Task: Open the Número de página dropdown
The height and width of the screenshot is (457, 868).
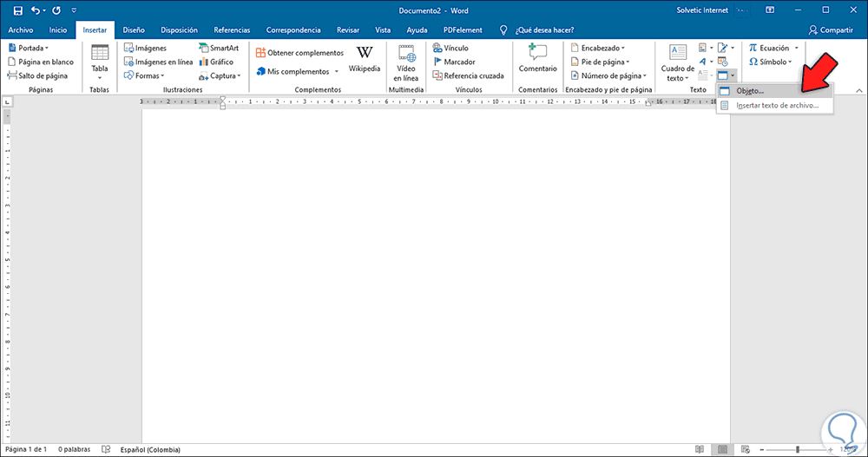Action: 608,75
